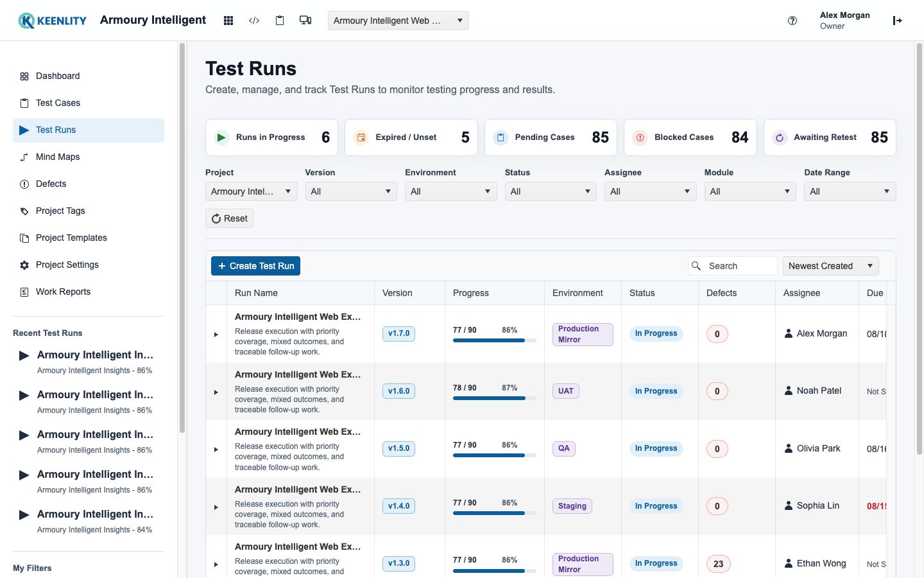Open the Environment filter dropdown

451,191
